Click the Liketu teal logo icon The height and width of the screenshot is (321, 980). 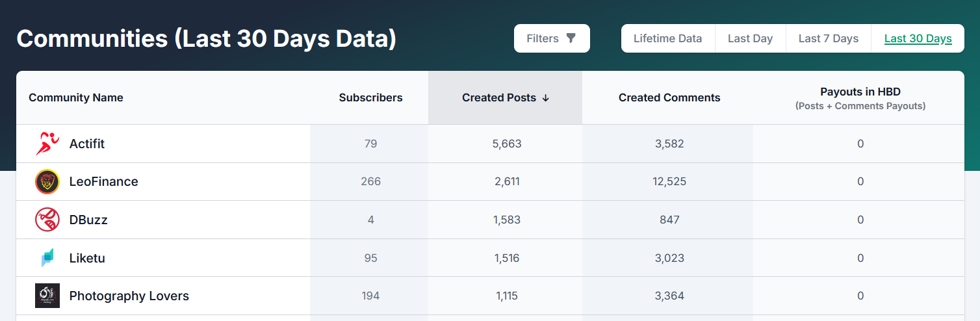[47, 258]
